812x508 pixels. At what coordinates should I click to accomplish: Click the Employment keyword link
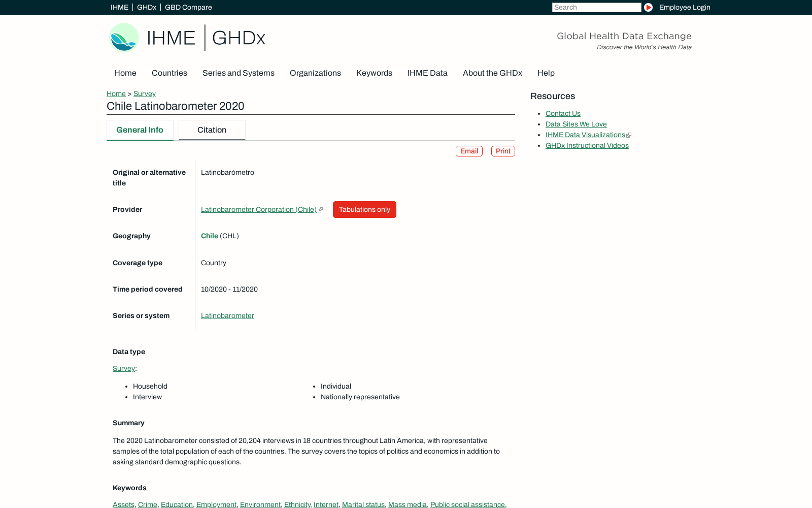click(x=216, y=504)
